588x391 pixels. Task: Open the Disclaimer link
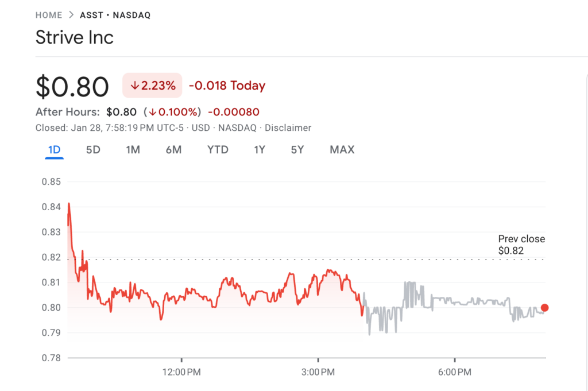click(288, 128)
